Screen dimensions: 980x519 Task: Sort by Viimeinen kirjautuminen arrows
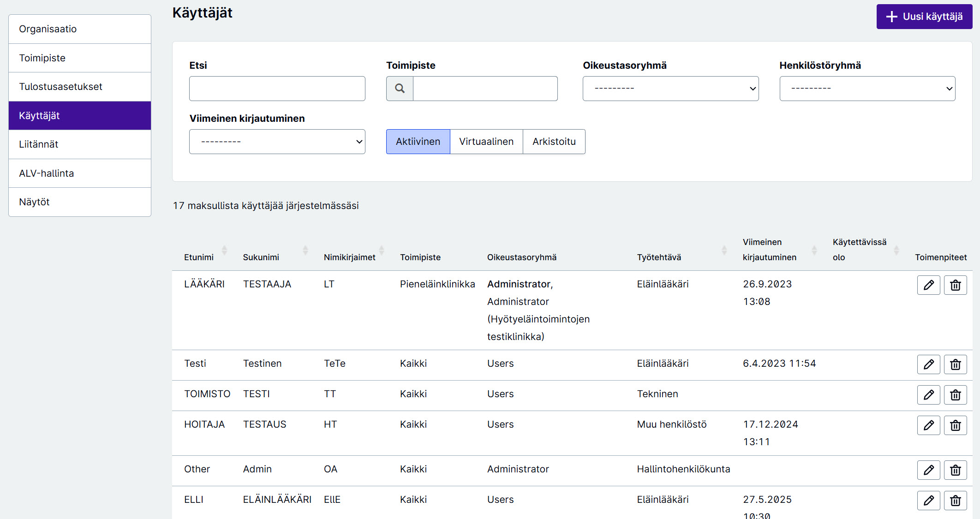[x=814, y=250]
